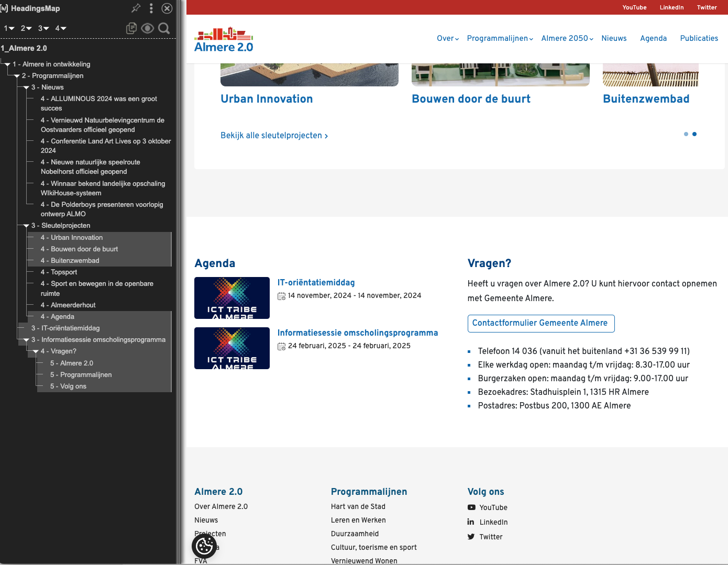Viewport: 728px width, 565px height.
Task: Select '4 - Urban Innovation' in headings tree
Action: [72, 238]
